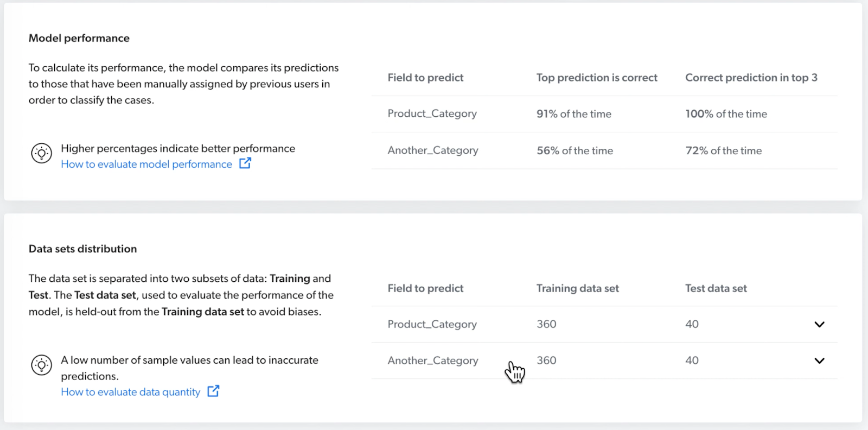
Task: Click the "72% of the time" value
Action: click(x=723, y=151)
